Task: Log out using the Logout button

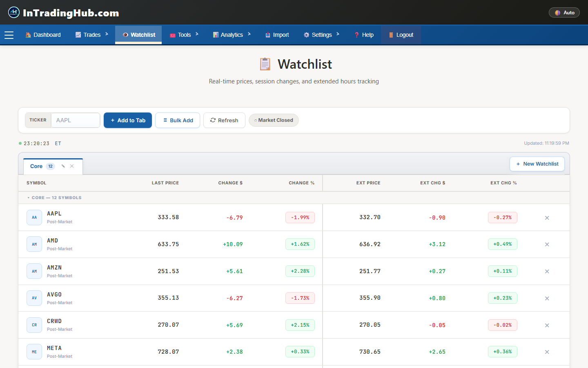Action: (401, 35)
